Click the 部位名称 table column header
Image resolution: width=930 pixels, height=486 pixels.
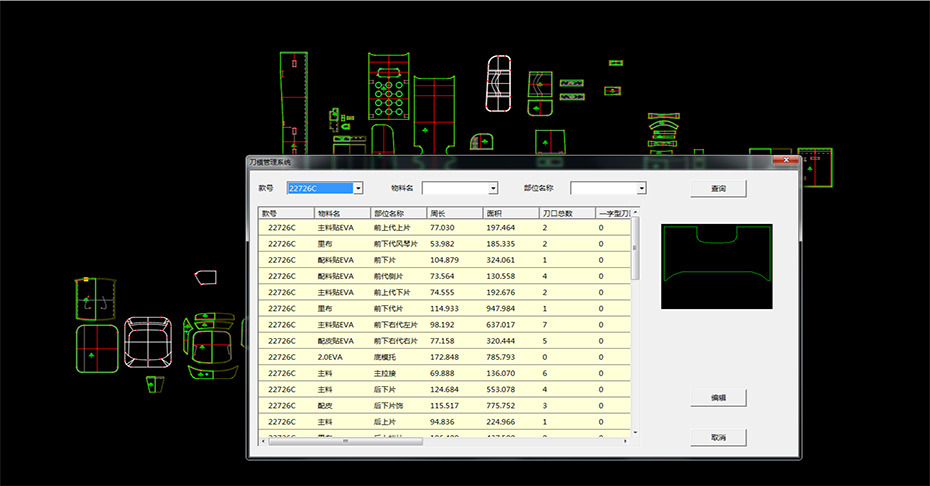(397, 213)
